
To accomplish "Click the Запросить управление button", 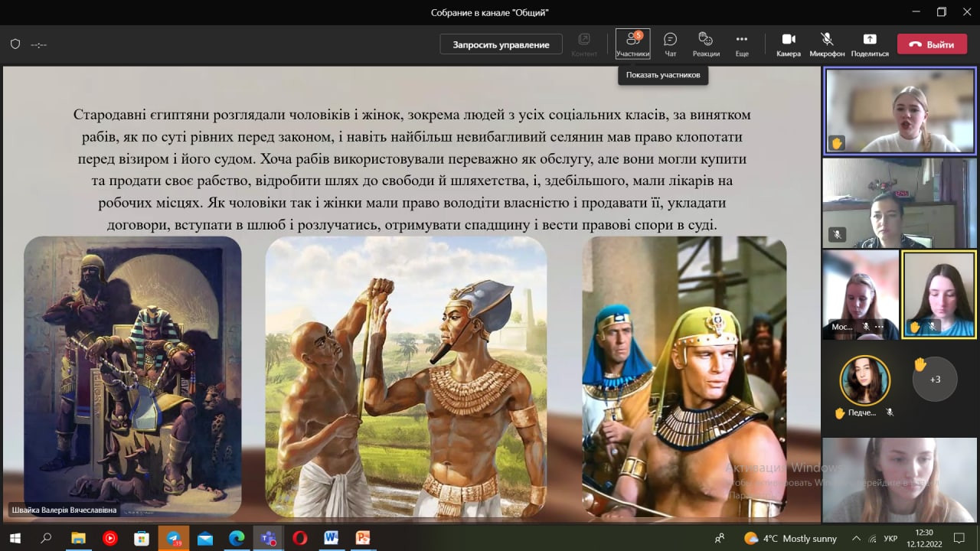I will [x=501, y=44].
